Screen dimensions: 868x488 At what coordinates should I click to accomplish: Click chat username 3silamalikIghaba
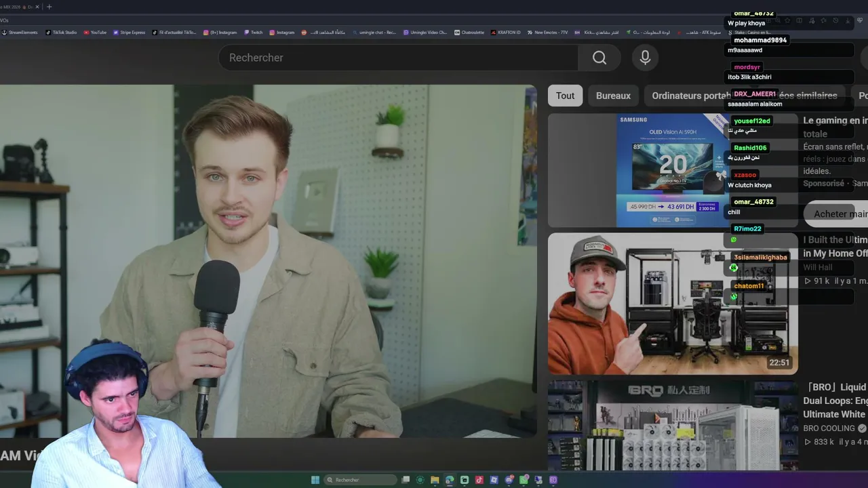point(760,257)
